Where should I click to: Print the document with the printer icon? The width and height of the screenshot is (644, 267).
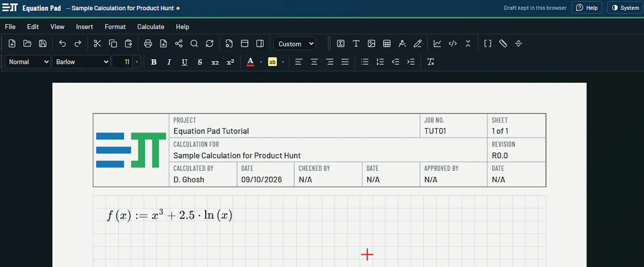(x=148, y=43)
